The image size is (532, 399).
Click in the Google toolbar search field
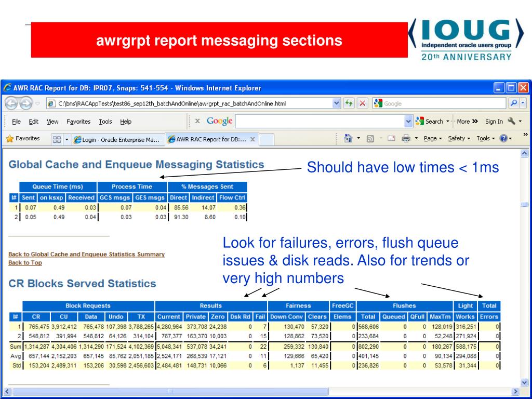(320, 121)
